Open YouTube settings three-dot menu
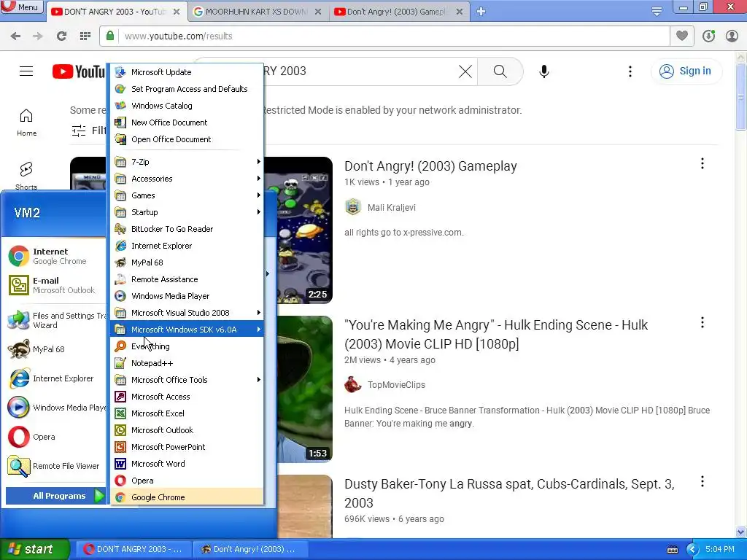Image resolution: width=747 pixels, height=560 pixels. (x=630, y=71)
